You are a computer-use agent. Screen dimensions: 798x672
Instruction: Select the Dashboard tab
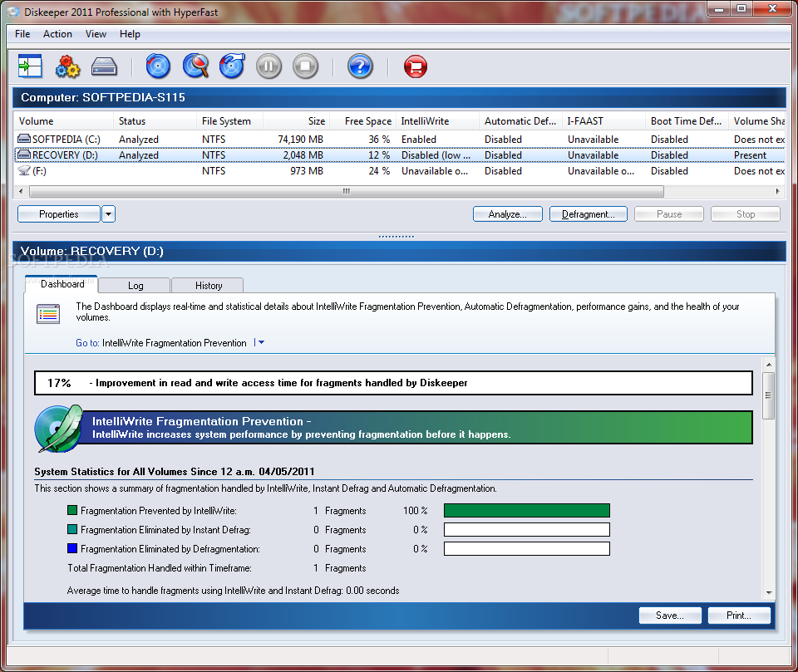point(62,284)
